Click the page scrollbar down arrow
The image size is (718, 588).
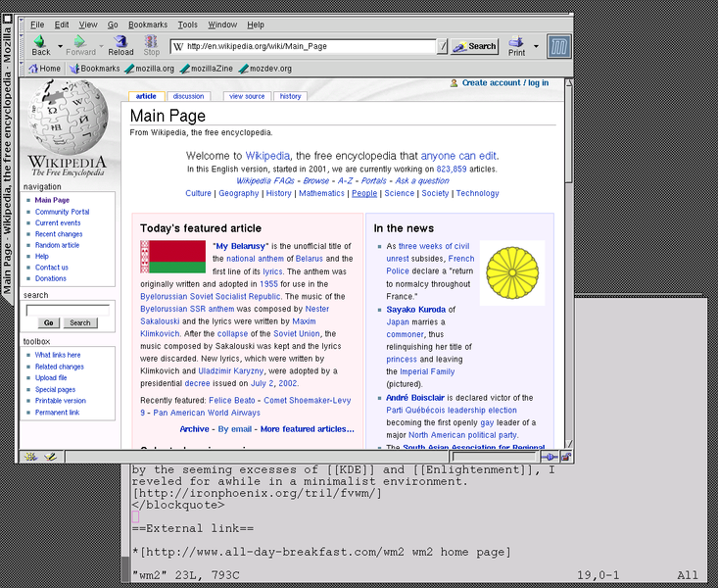[x=568, y=444]
